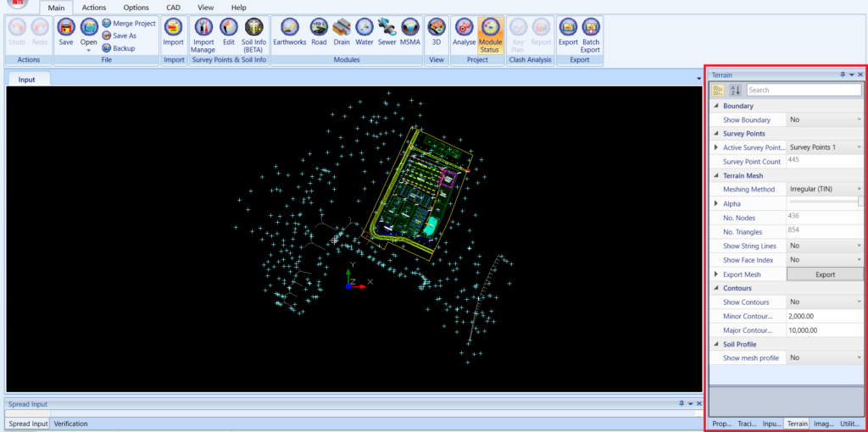Open the Actions ribbon tab

[94, 8]
